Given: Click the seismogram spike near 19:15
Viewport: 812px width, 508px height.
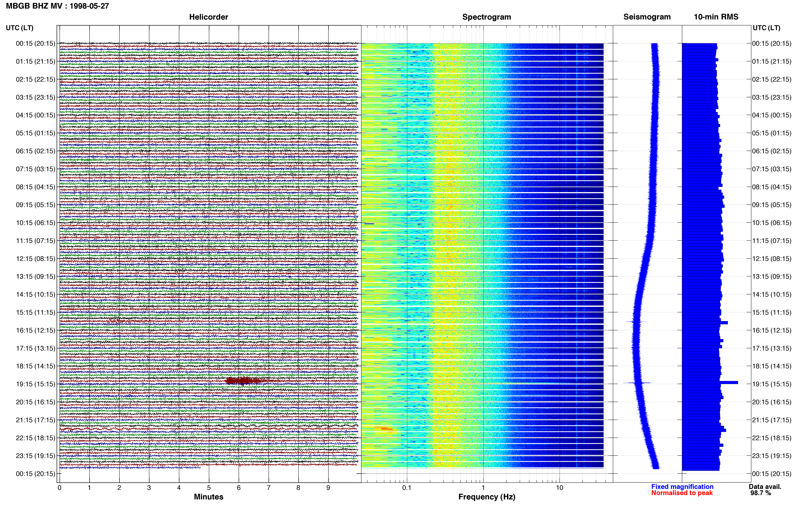Looking at the screenshot, I should (637, 383).
